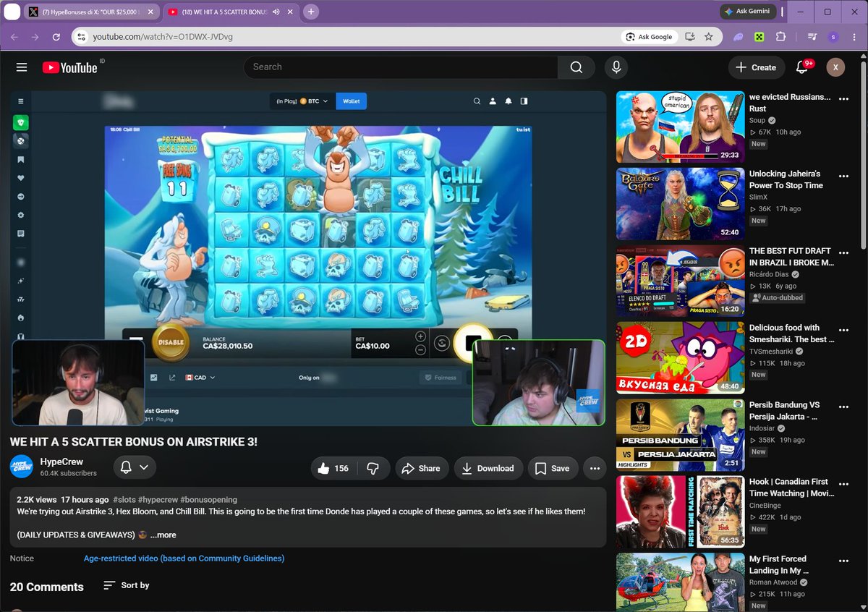Click the gold DISABLE button in game

pos(171,342)
